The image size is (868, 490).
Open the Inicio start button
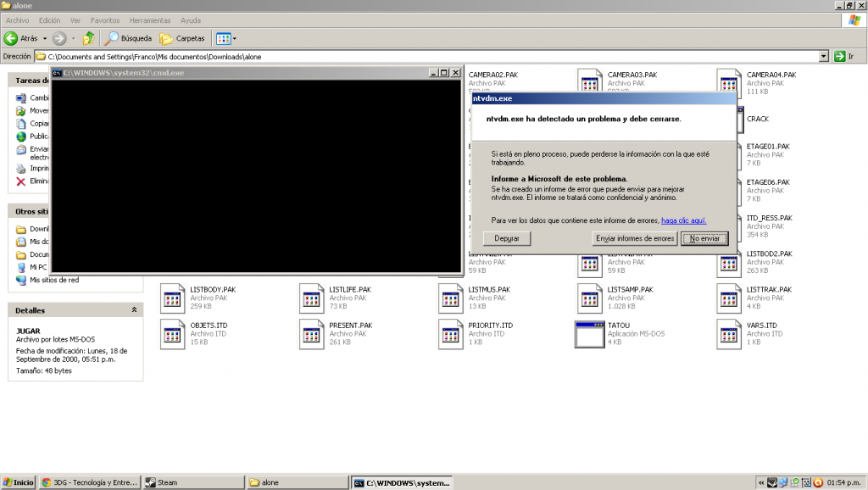(19, 483)
